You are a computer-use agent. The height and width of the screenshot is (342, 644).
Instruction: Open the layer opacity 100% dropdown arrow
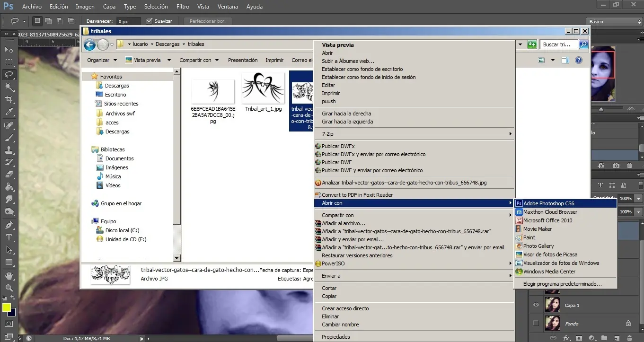[x=639, y=199]
